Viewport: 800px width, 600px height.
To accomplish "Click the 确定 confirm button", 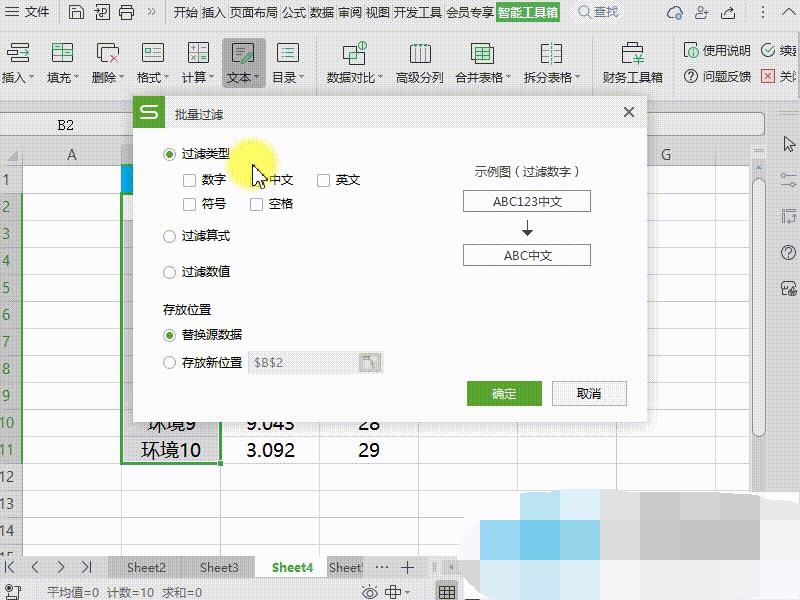I will (x=504, y=393).
